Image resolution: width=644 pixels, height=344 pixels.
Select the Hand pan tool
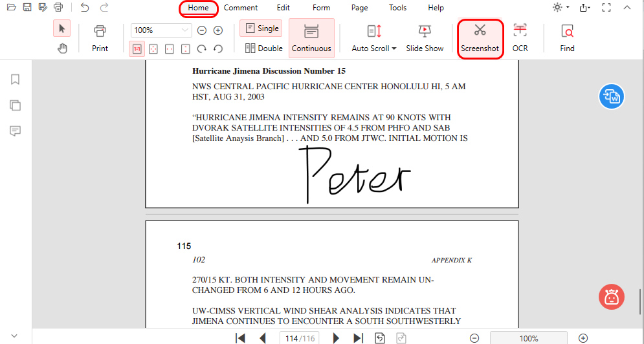[x=62, y=48]
